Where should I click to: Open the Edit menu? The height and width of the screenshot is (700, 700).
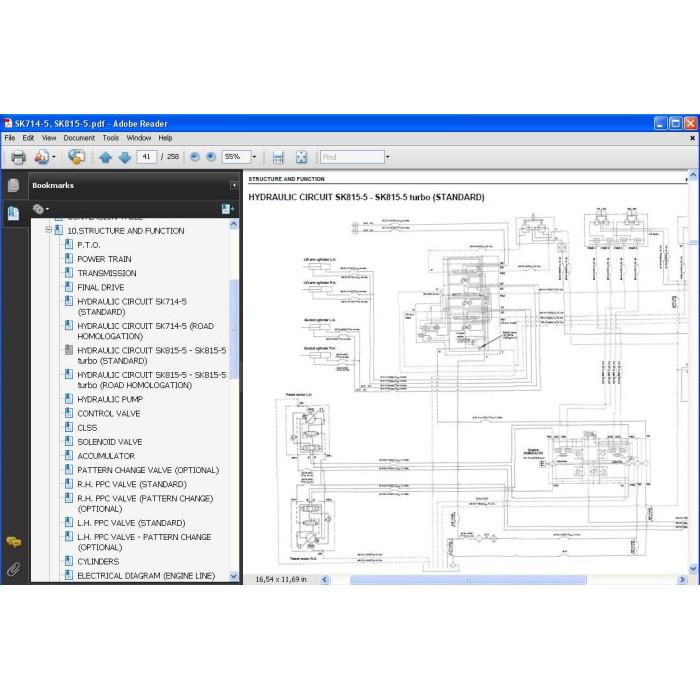[28, 138]
